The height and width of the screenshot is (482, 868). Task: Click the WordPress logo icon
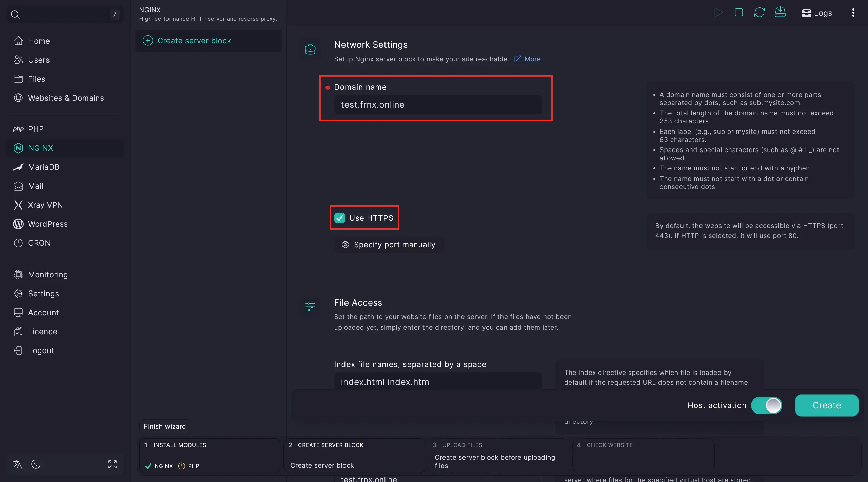18,224
